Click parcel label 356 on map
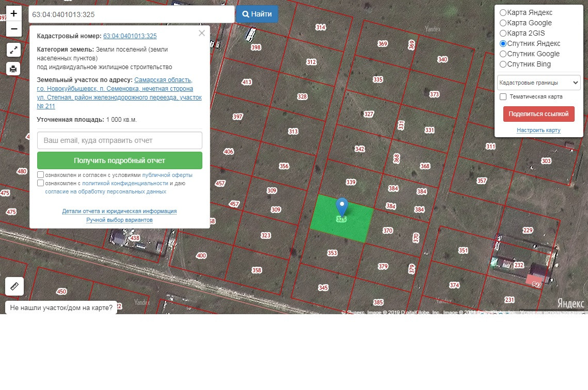Screen dimensions: 588x390 [x=284, y=166]
